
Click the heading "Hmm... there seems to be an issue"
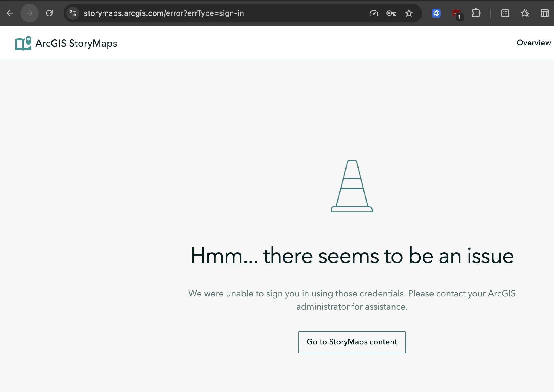pos(352,256)
